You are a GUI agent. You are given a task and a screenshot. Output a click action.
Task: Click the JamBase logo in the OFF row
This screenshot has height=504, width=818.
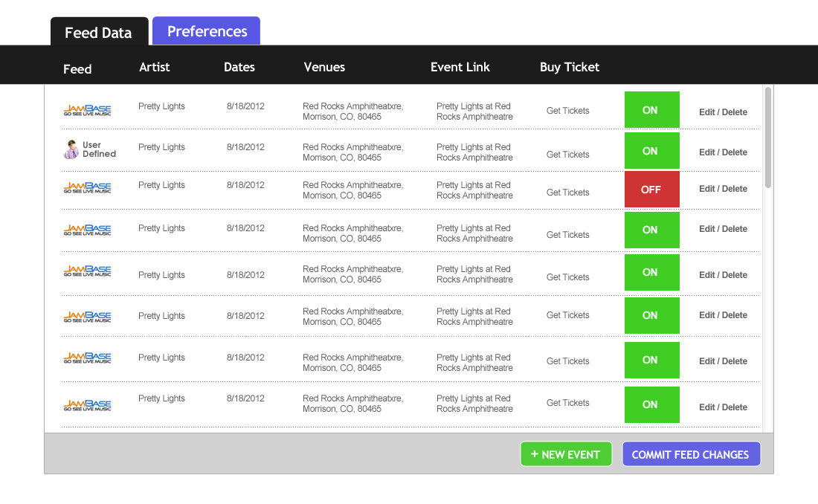point(87,189)
